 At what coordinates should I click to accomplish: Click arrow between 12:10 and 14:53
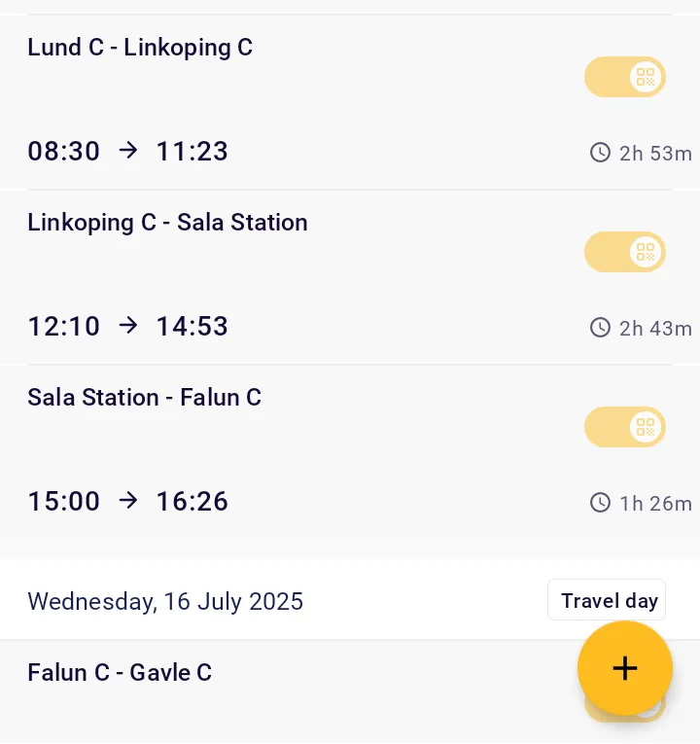pos(128,326)
